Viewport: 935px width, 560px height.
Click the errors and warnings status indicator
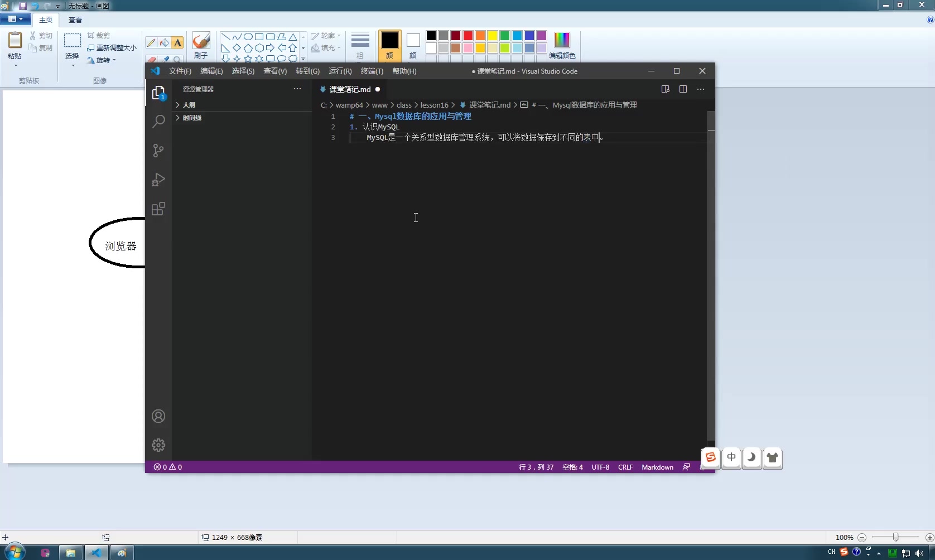pyautogui.click(x=168, y=467)
